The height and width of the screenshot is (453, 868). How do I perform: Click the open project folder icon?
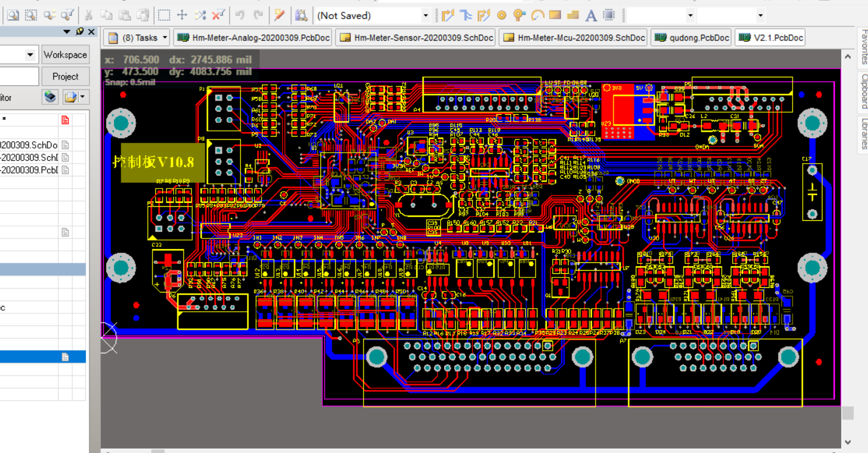click(70, 97)
